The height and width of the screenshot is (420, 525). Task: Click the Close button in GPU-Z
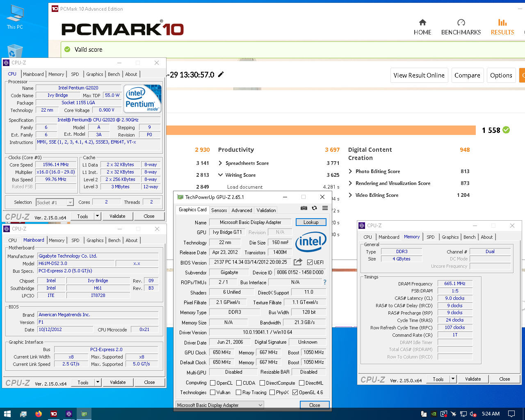tap(315, 405)
